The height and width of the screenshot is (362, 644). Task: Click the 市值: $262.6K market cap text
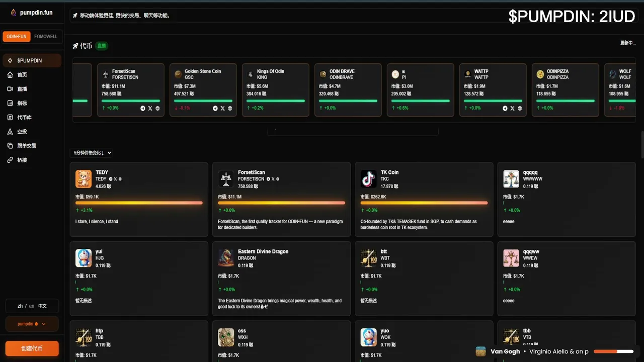point(373,197)
